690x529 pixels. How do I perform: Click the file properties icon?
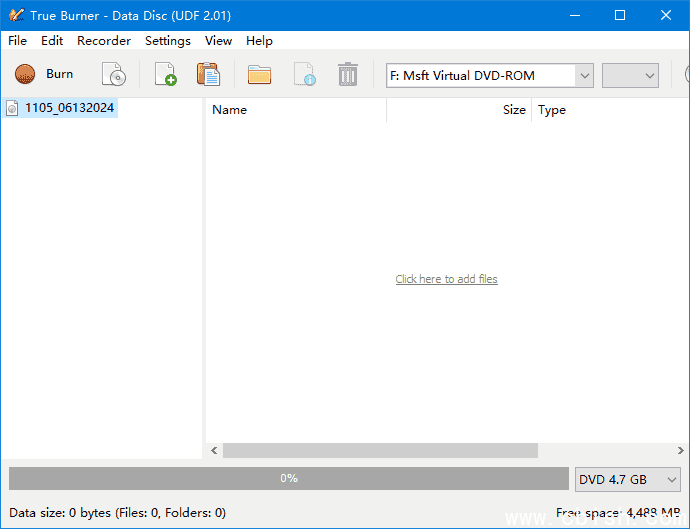click(304, 74)
